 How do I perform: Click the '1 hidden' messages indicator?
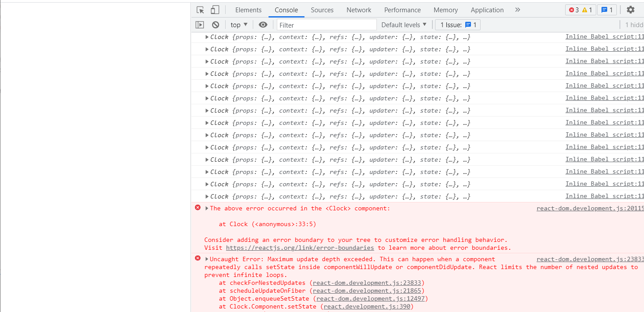tap(634, 25)
